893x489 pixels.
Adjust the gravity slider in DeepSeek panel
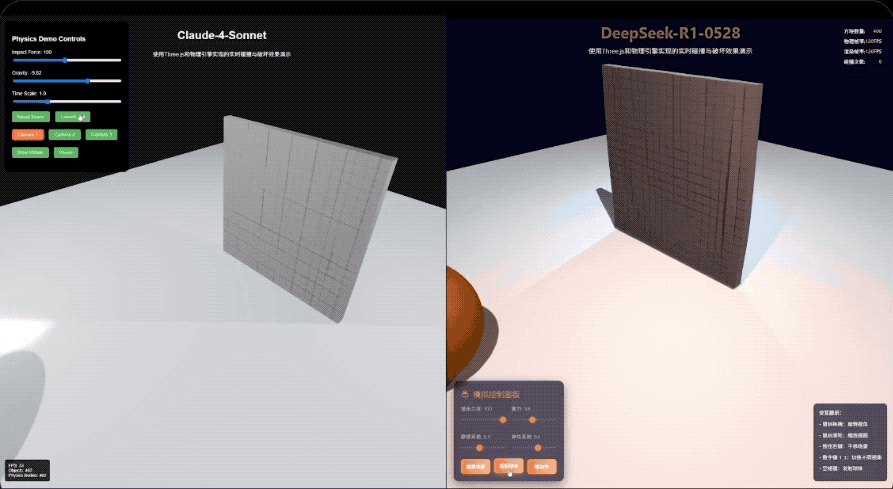(532, 420)
